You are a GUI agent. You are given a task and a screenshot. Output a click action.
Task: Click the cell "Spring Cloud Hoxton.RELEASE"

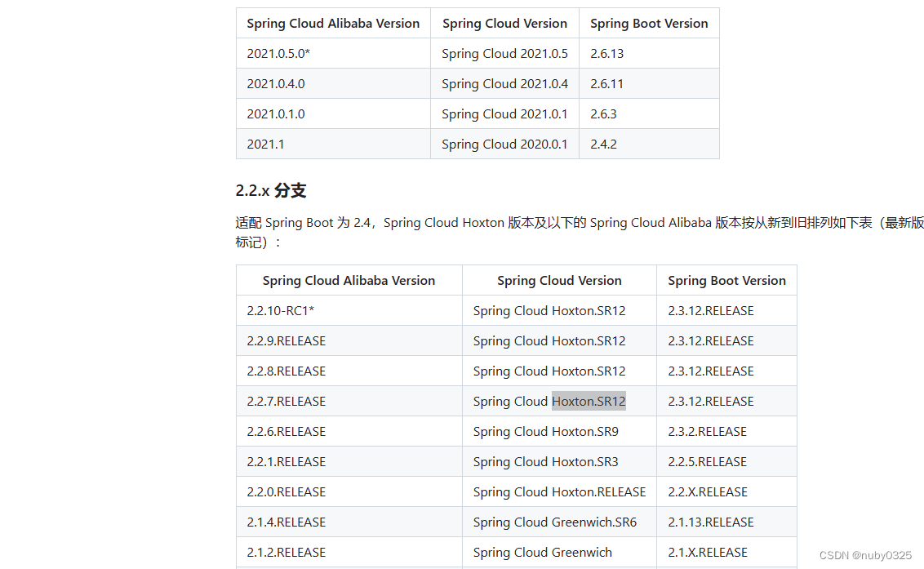(559, 491)
